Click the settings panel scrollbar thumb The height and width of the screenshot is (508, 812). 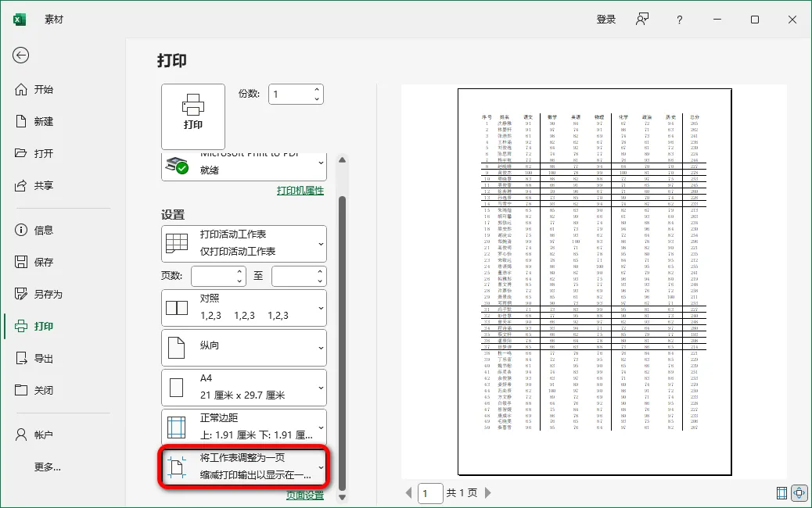click(x=342, y=344)
